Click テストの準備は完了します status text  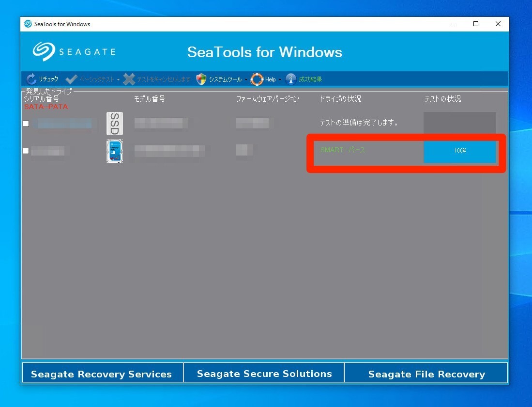click(x=359, y=122)
